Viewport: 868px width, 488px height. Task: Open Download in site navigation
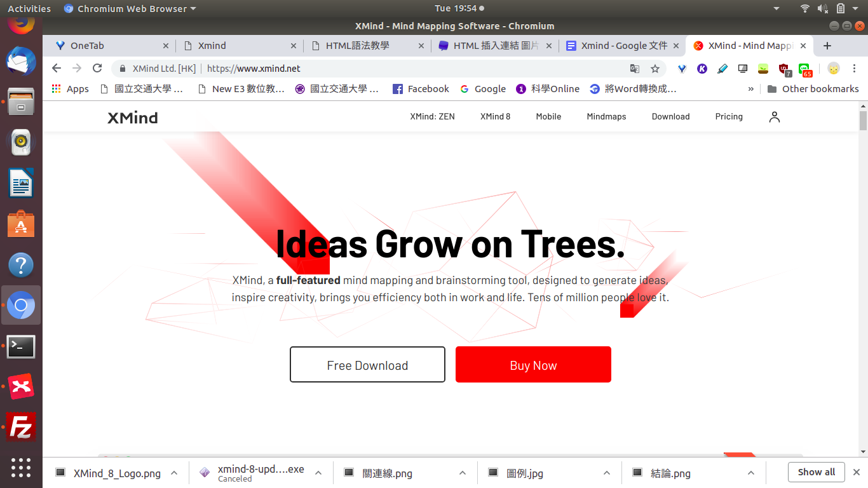(670, 117)
